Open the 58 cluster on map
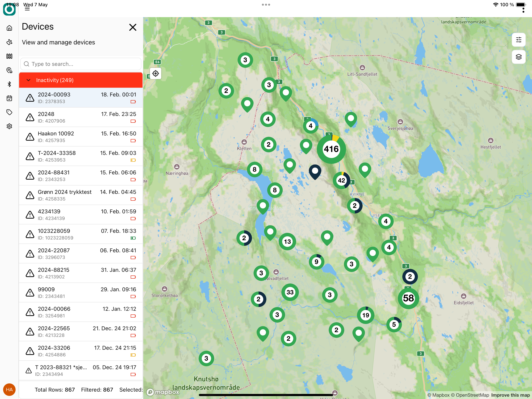532x399 pixels. pyautogui.click(x=408, y=298)
